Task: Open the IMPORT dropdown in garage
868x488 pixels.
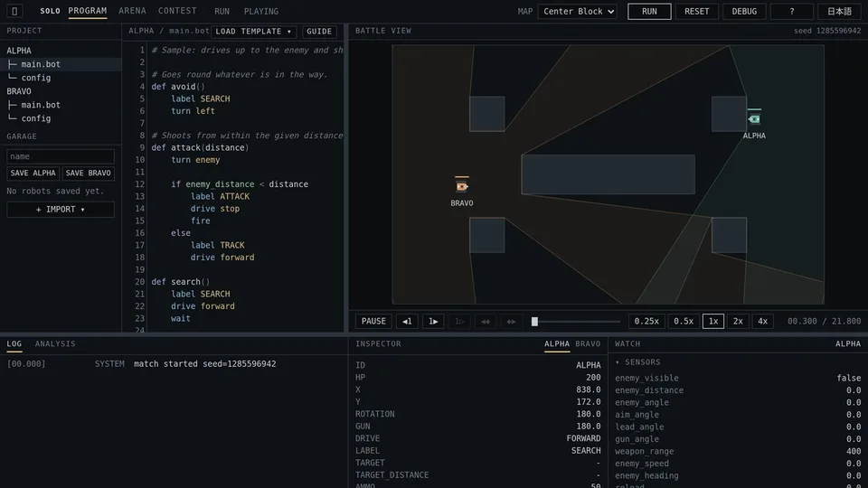Action: click(x=61, y=210)
